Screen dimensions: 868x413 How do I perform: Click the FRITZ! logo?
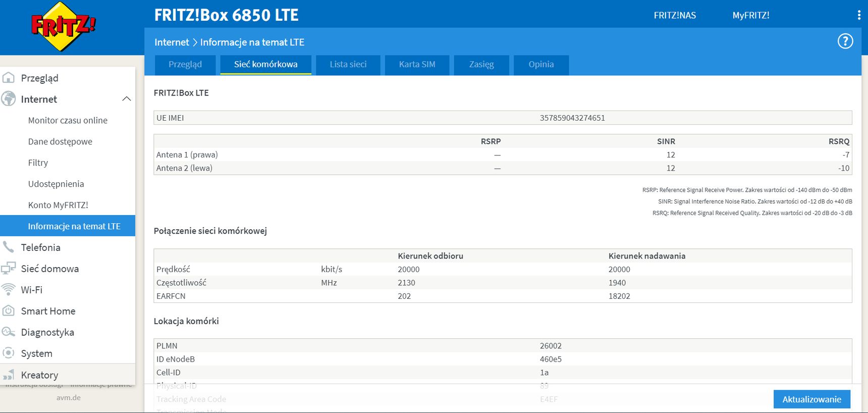[63, 26]
